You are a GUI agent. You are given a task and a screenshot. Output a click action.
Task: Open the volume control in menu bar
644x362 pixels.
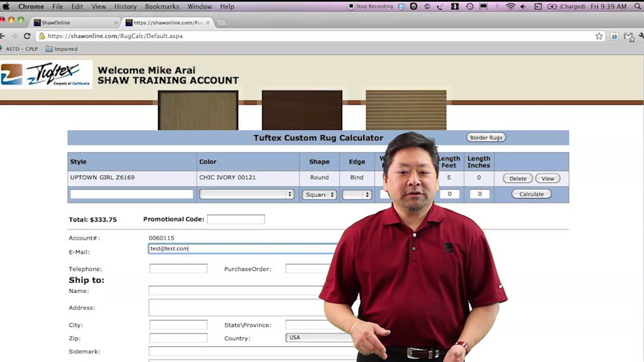tap(523, 7)
